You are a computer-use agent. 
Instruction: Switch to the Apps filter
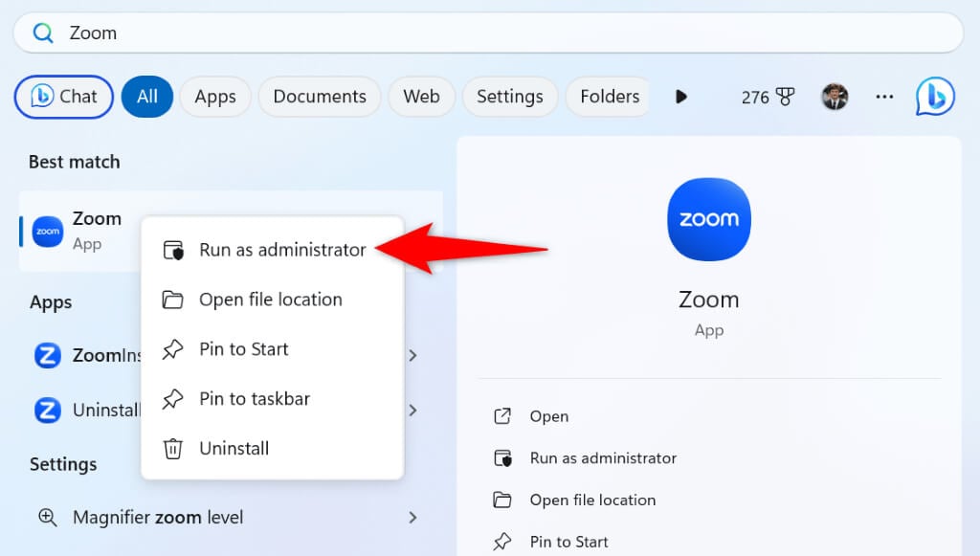(215, 97)
